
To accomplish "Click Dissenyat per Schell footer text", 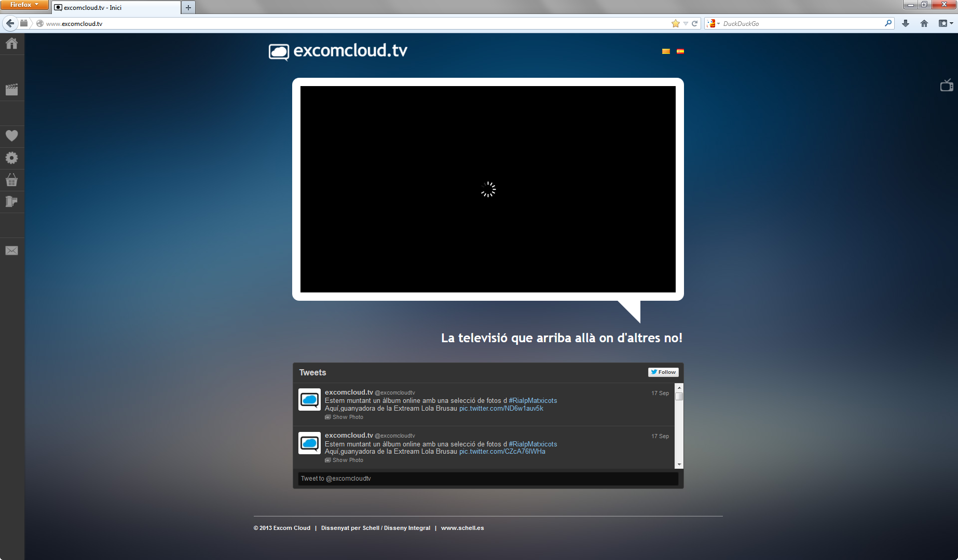I will click(376, 528).
